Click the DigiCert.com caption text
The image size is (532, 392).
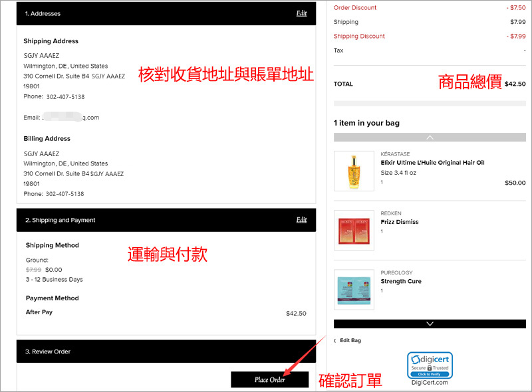click(430, 383)
